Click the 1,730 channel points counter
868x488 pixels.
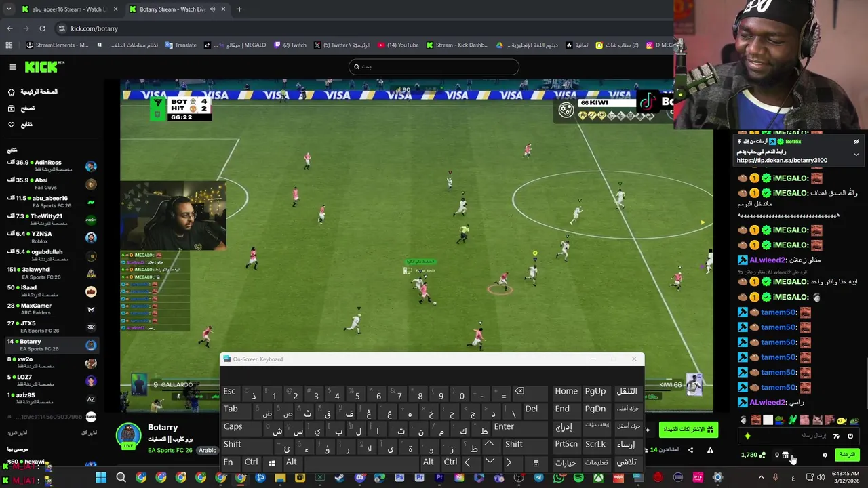(x=753, y=455)
